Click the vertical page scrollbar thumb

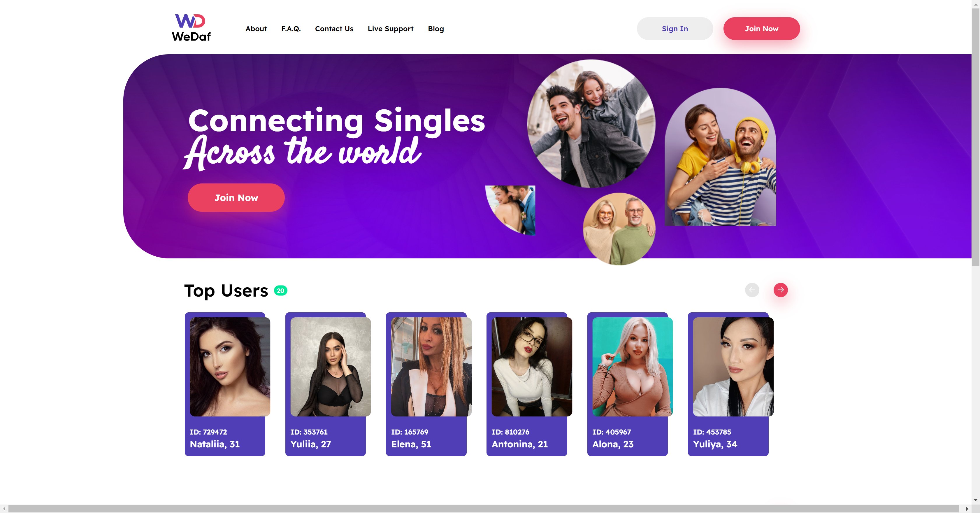point(975,137)
